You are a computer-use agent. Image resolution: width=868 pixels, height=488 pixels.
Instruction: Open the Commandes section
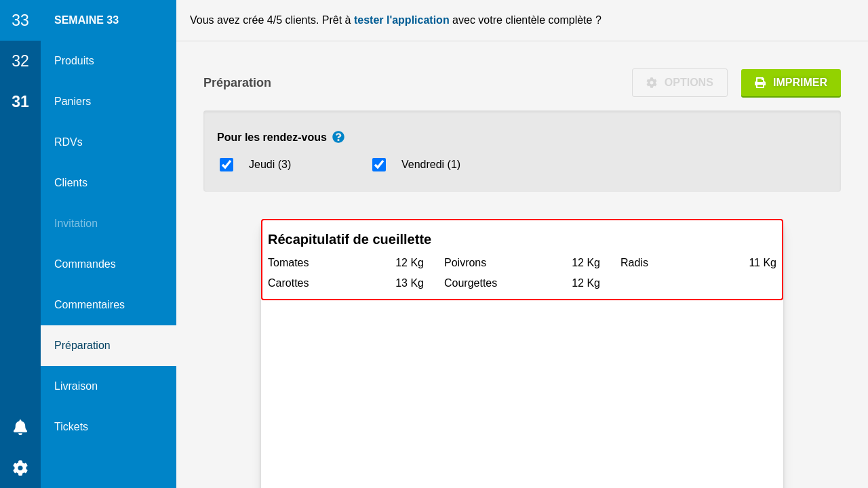[85, 264]
